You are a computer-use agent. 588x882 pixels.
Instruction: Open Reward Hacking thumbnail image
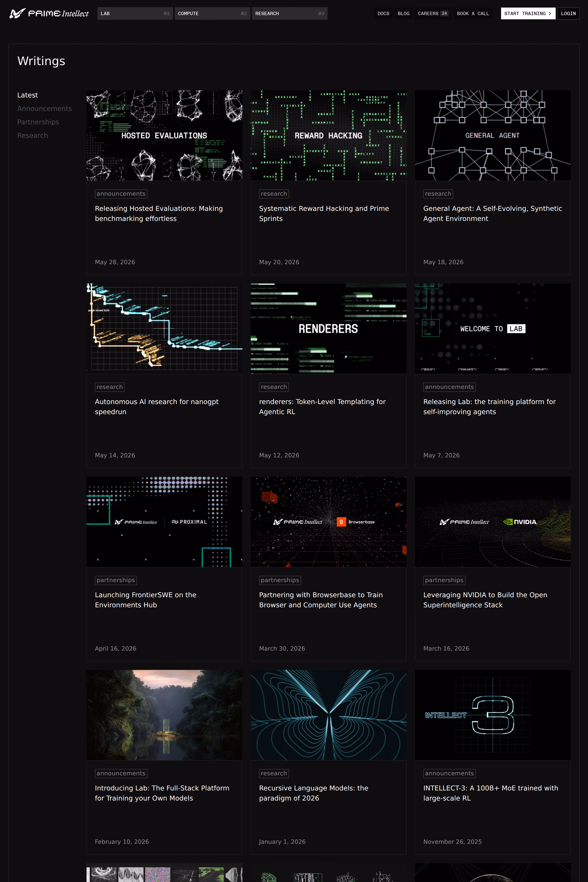(x=328, y=135)
